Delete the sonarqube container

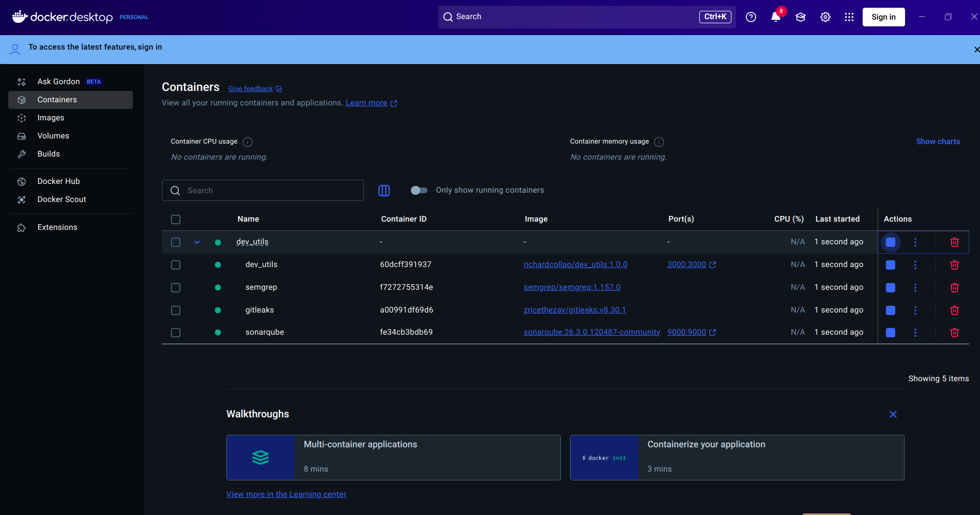pos(955,333)
